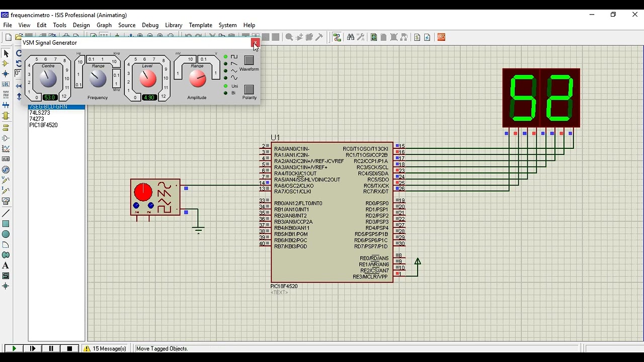Click the square waveform indicator LED

[225, 57]
